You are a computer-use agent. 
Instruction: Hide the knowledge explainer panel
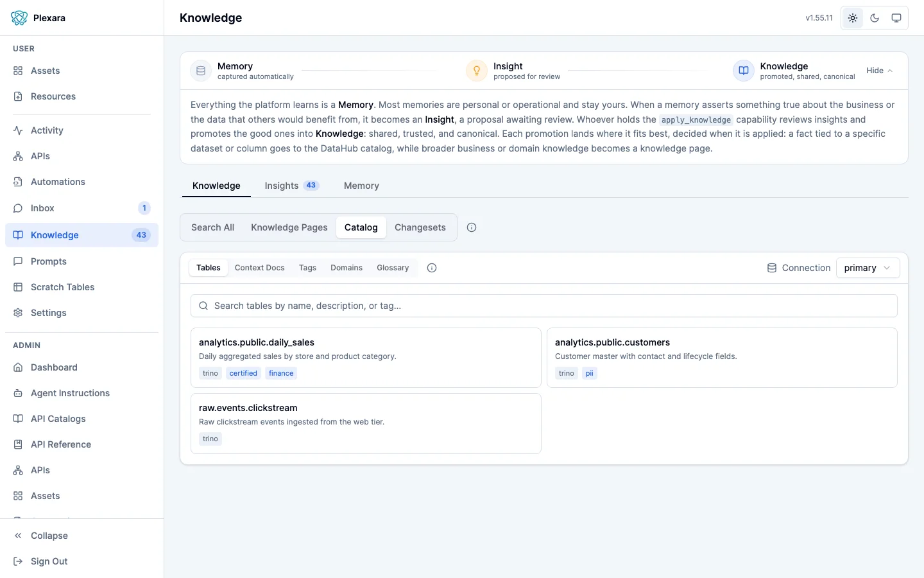(x=879, y=71)
